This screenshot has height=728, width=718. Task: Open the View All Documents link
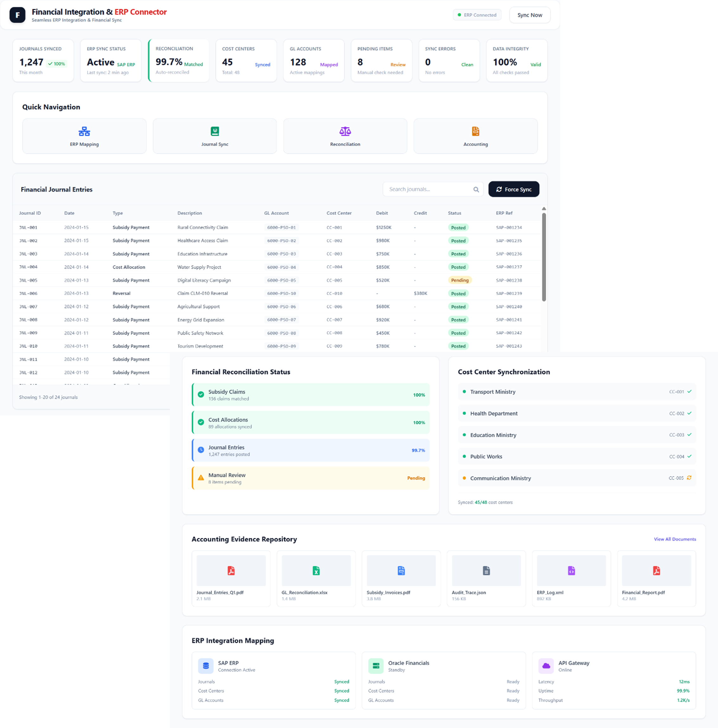coord(675,539)
